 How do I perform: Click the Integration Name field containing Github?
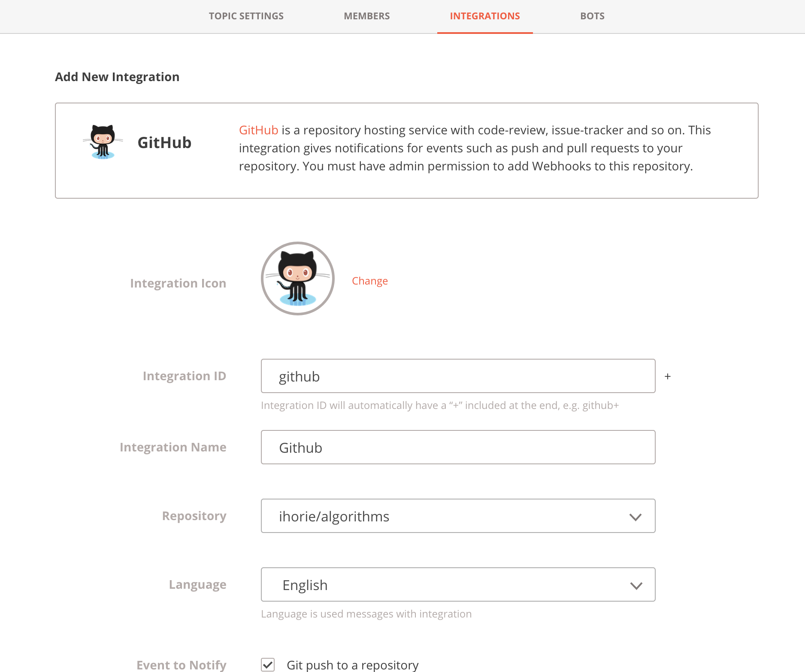pos(458,447)
